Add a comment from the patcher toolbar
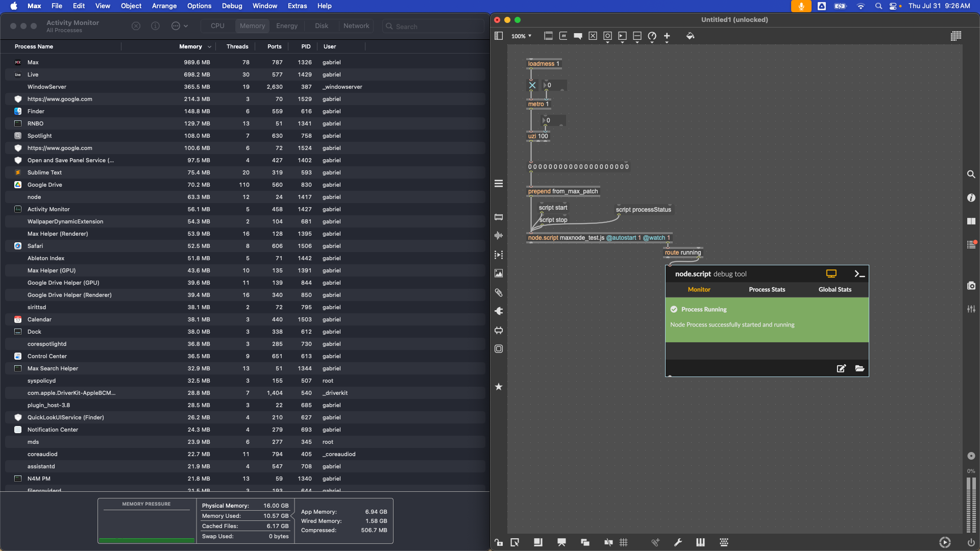980x551 pixels. point(578,36)
